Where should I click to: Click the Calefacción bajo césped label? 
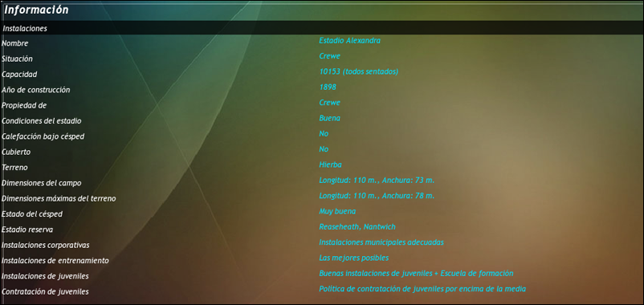click(43, 136)
